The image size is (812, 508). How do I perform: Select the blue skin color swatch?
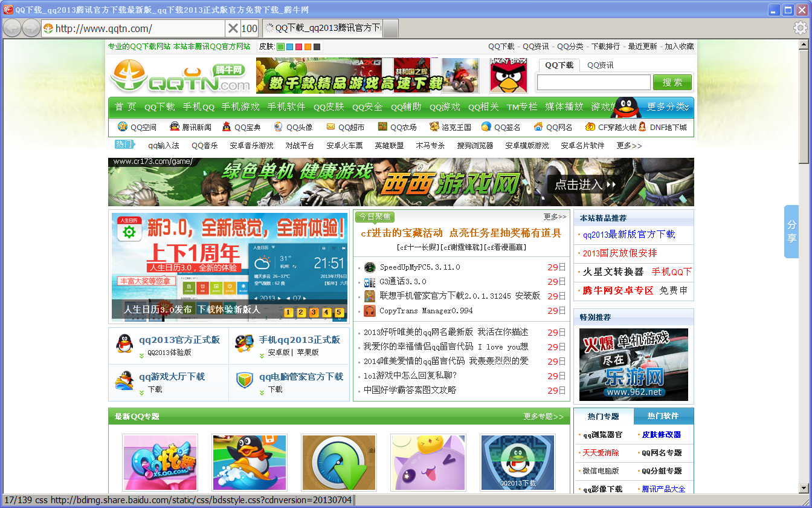coord(290,47)
